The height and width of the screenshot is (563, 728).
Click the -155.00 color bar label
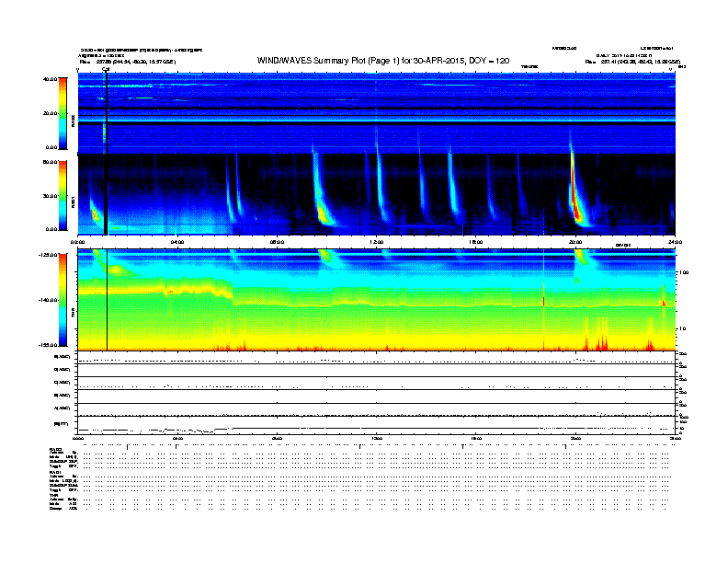[x=48, y=345]
